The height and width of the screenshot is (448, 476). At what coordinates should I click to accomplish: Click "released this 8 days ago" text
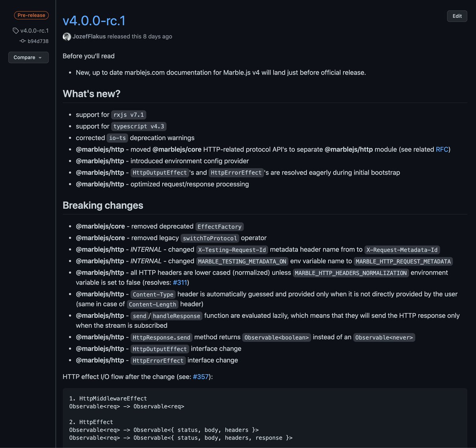(x=140, y=37)
